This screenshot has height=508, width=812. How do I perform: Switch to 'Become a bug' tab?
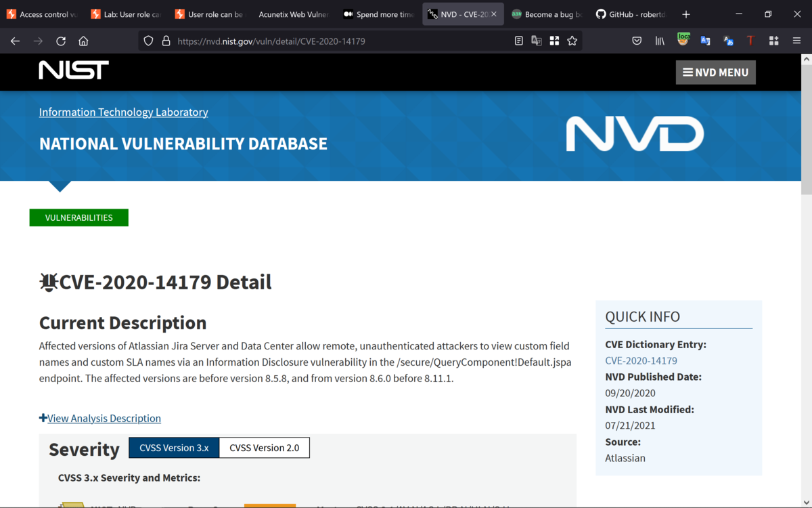pyautogui.click(x=547, y=14)
